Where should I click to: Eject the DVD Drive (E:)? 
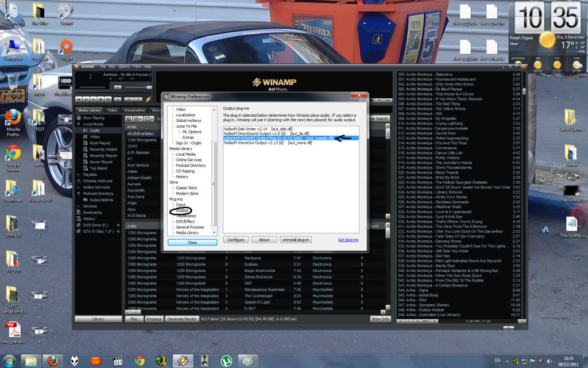(x=118, y=225)
